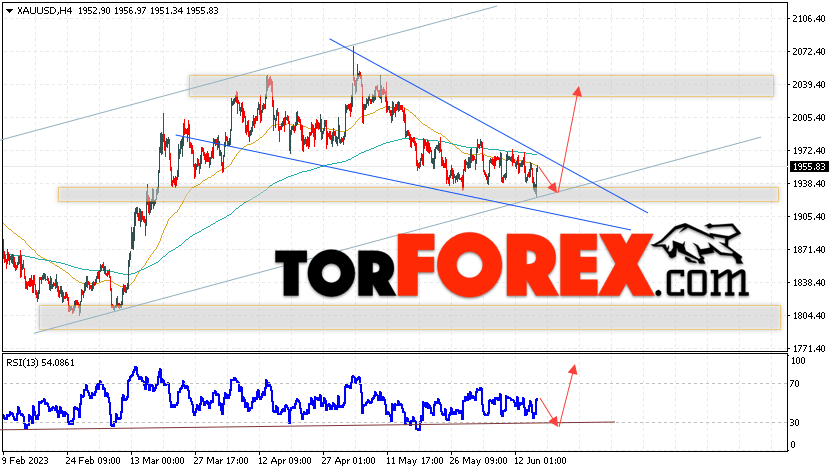Click the 13 Mar 00:00 time axis label
833x472 pixels.
pyautogui.click(x=157, y=460)
